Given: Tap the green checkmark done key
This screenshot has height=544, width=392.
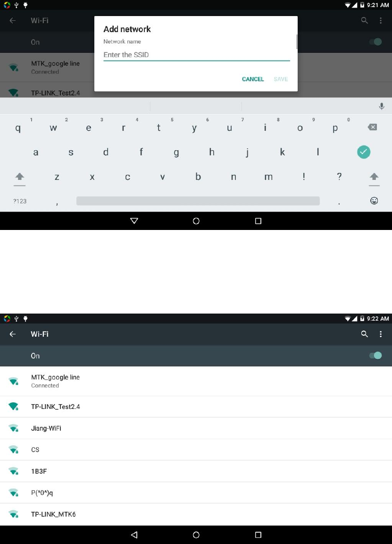Looking at the screenshot, I should (x=364, y=152).
